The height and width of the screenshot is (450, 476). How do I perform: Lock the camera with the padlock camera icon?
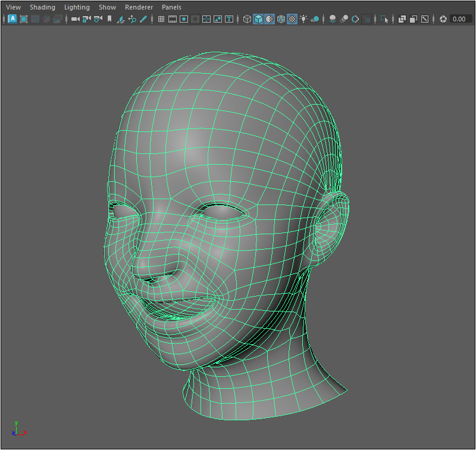(x=86, y=19)
